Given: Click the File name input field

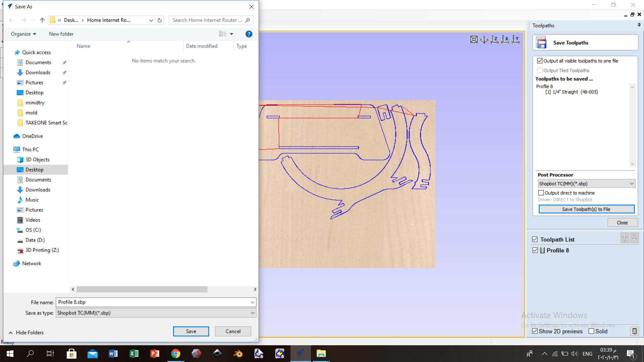Looking at the screenshot, I should point(156,302).
